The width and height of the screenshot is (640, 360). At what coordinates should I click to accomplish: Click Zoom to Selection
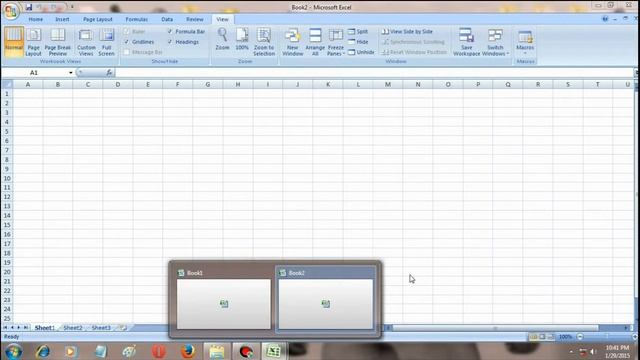[x=264, y=41]
